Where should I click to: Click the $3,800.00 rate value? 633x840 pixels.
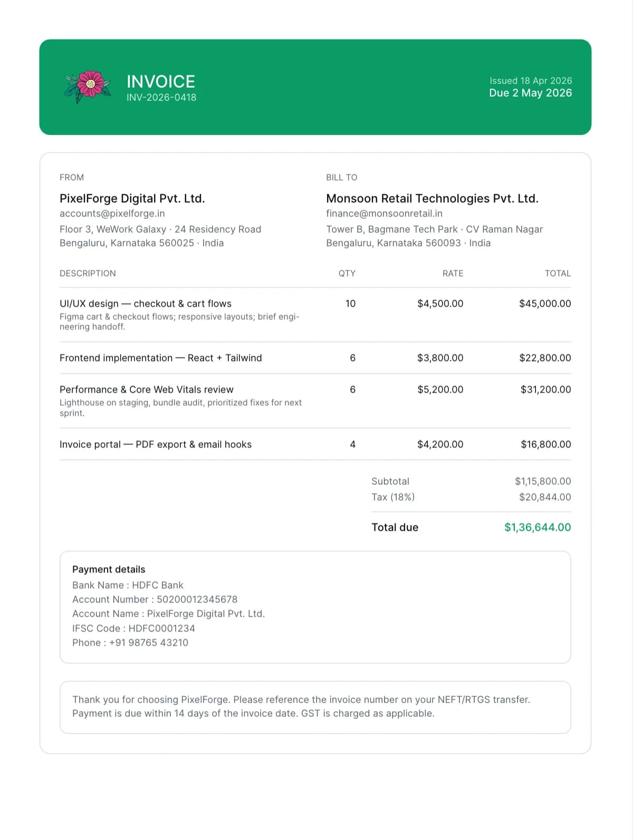(x=440, y=358)
